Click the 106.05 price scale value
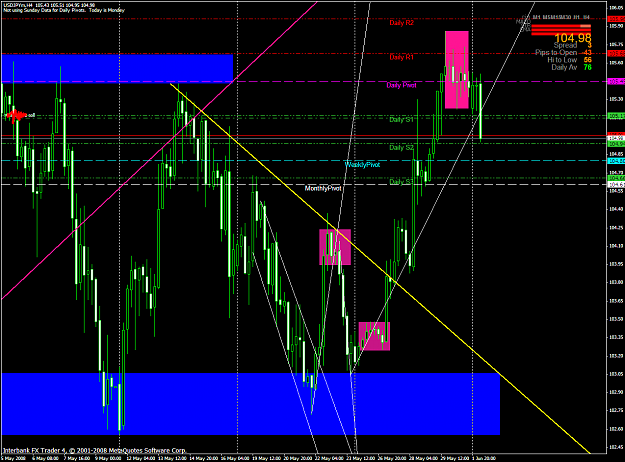 (616, 7)
